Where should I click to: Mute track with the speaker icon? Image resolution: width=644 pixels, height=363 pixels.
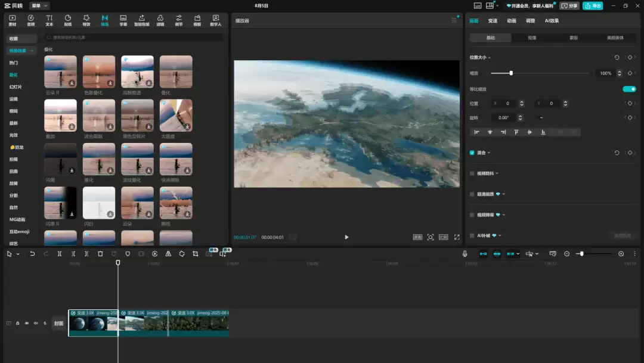pyautogui.click(x=36, y=323)
